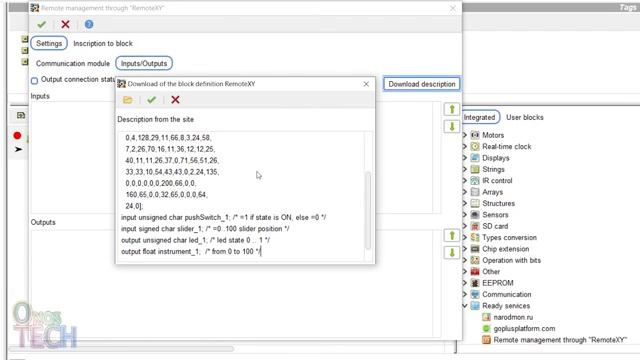Click the black arrow icon below red circle

(18, 149)
